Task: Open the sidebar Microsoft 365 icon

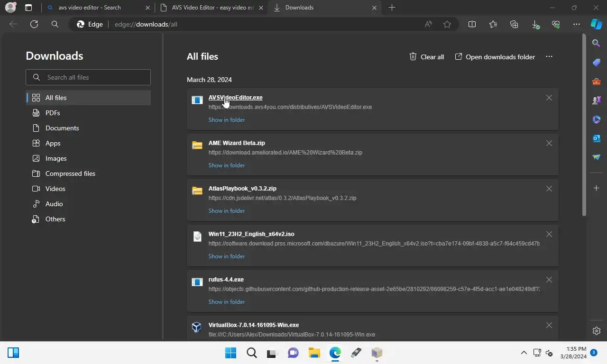Action: click(597, 119)
